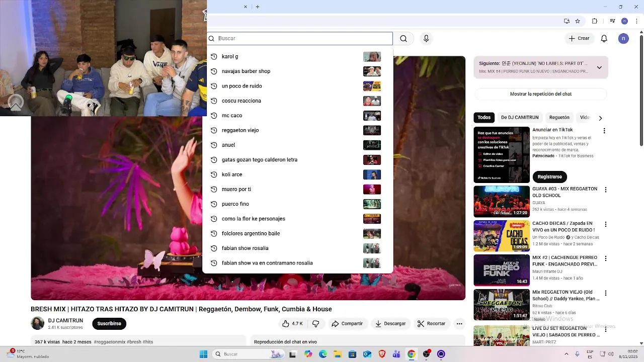This screenshot has width=644, height=362.
Task: Click the Compartir button
Action: click(347, 324)
